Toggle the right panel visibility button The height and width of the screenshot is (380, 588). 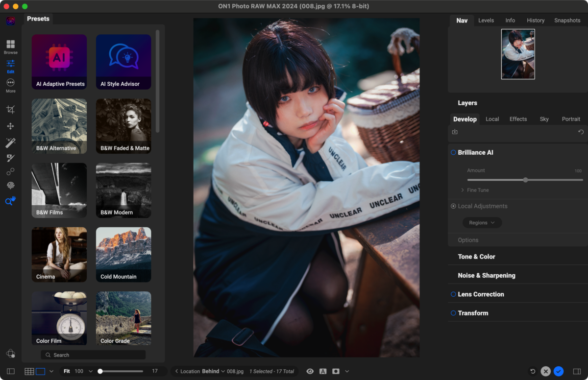pos(577,372)
